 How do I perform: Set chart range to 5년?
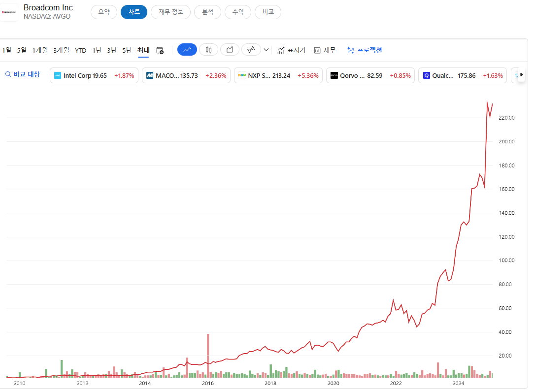(127, 50)
